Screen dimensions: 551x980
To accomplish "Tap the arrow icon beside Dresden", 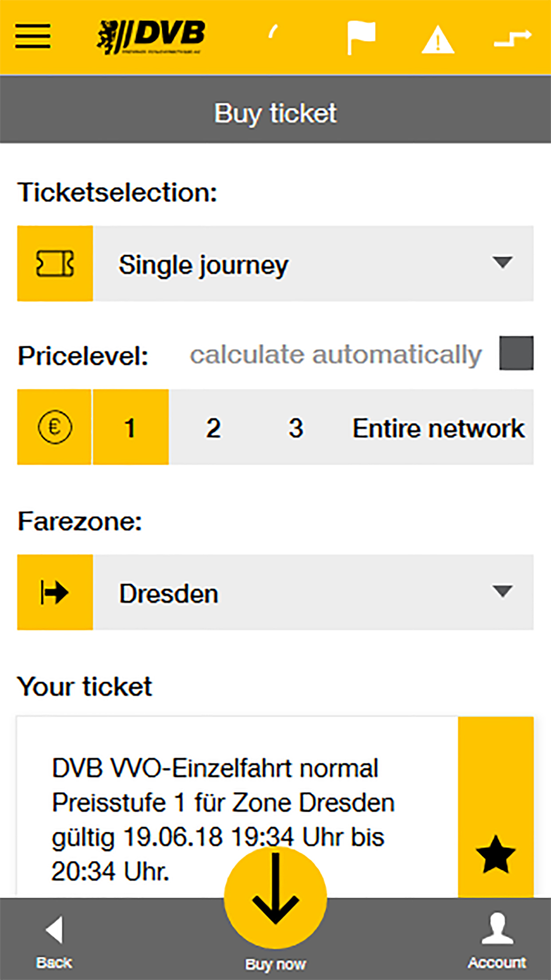I will click(x=55, y=593).
